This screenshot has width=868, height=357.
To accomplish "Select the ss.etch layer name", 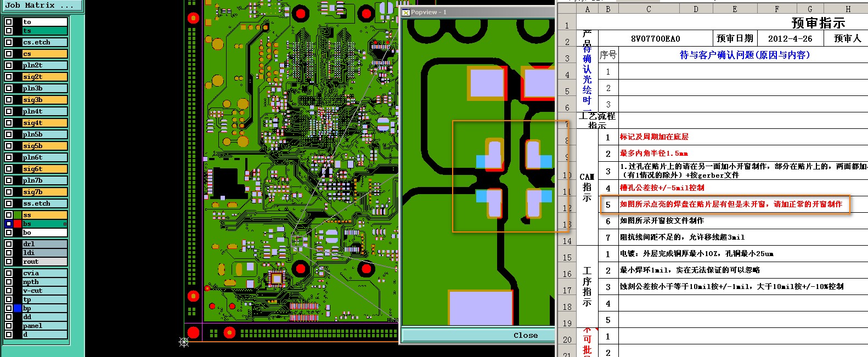I will pyautogui.click(x=45, y=203).
